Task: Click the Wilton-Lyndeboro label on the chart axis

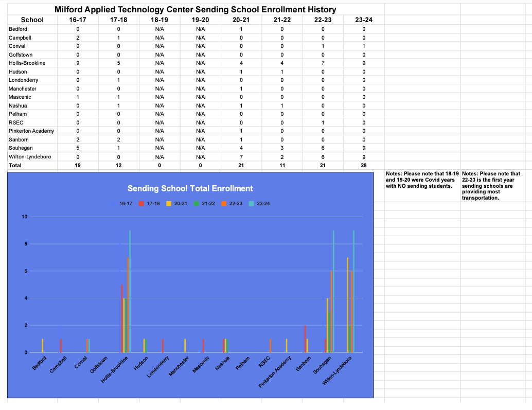Action: tap(336, 371)
